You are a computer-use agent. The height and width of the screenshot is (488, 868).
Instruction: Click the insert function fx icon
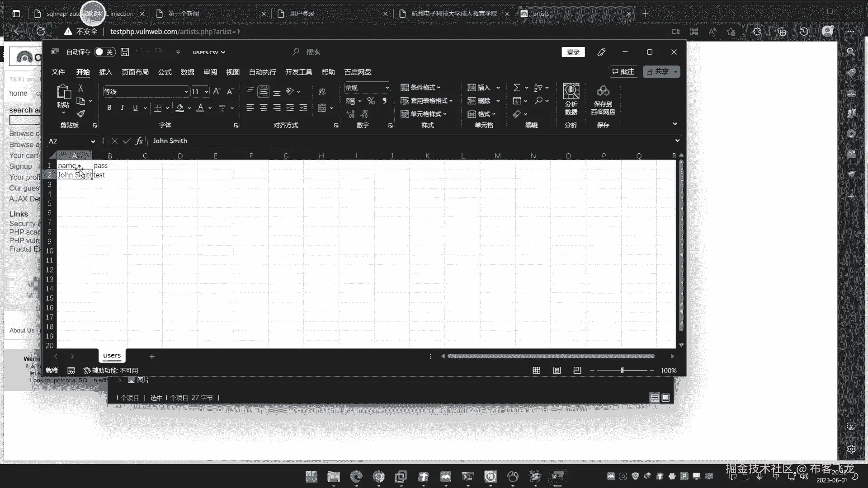(139, 141)
